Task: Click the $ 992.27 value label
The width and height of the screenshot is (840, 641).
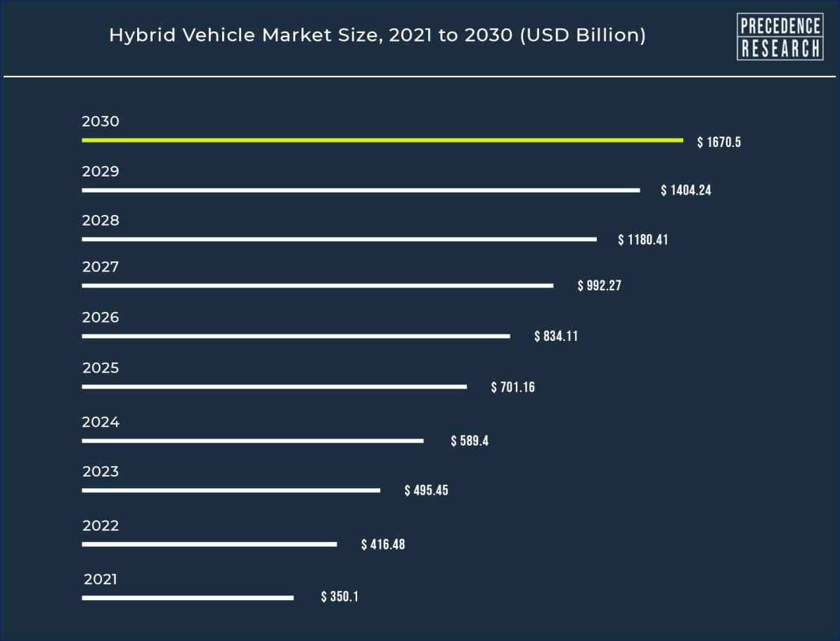Action: 599,286
